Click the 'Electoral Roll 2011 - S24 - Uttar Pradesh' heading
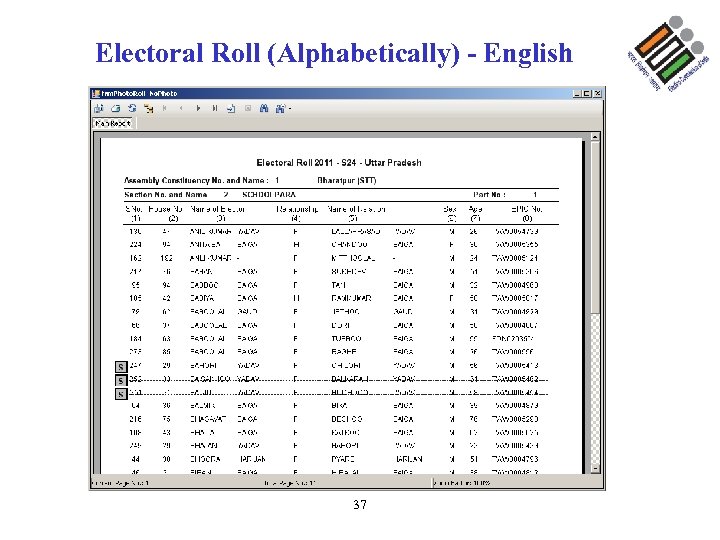 (339, 163)
